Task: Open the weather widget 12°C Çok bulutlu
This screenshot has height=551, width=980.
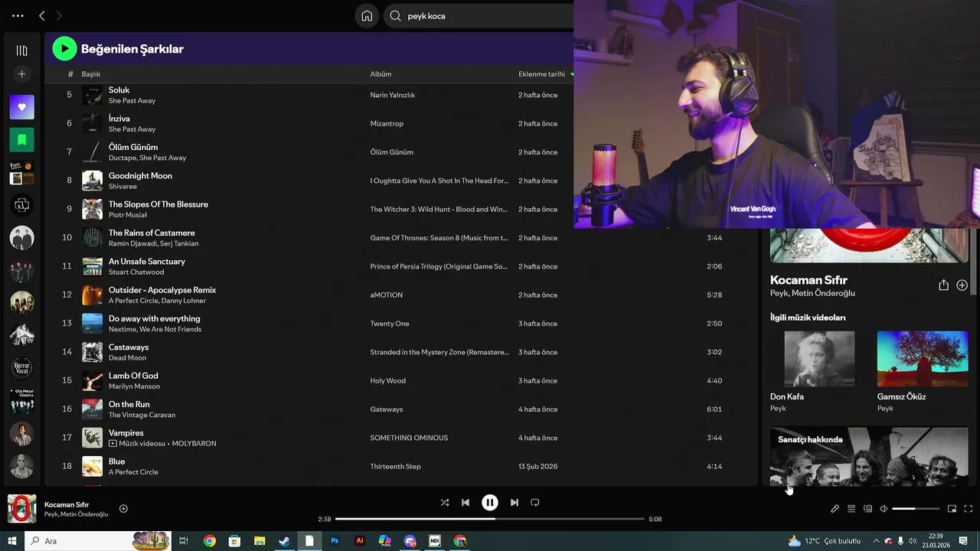Action: 824,541
